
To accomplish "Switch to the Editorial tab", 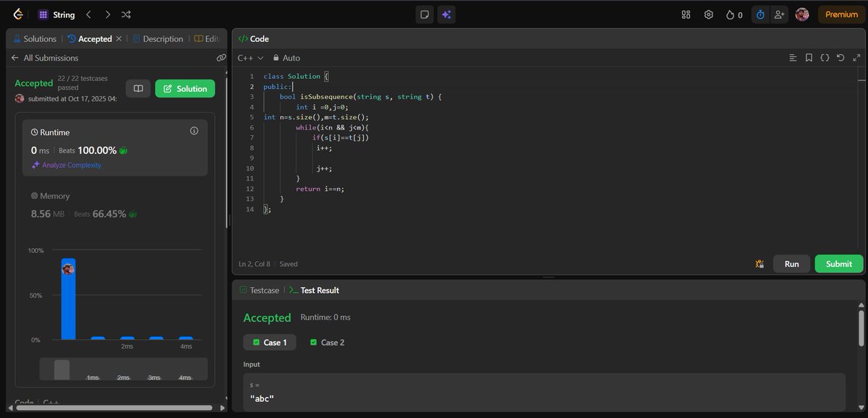I will 206,39.
